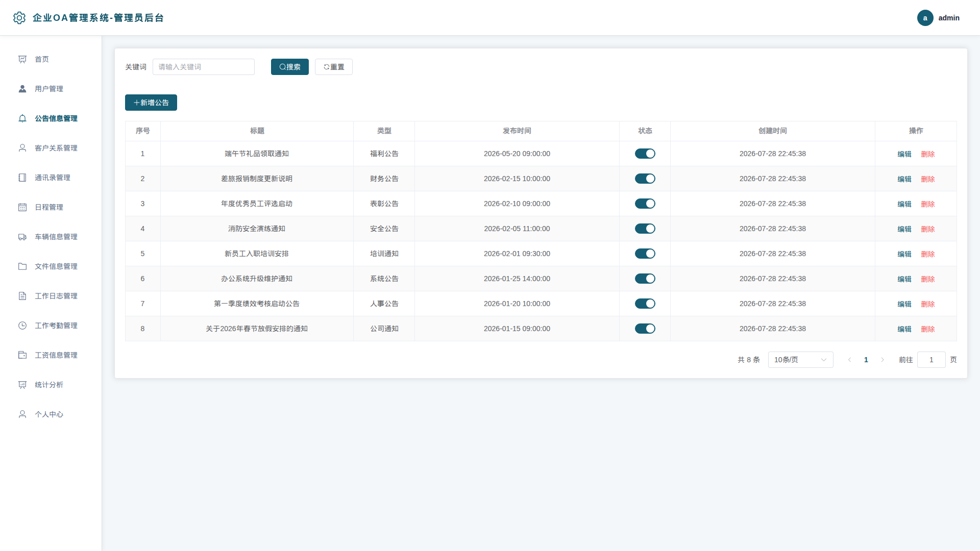Click the 工作日志管理 document icon

(22, 296)
